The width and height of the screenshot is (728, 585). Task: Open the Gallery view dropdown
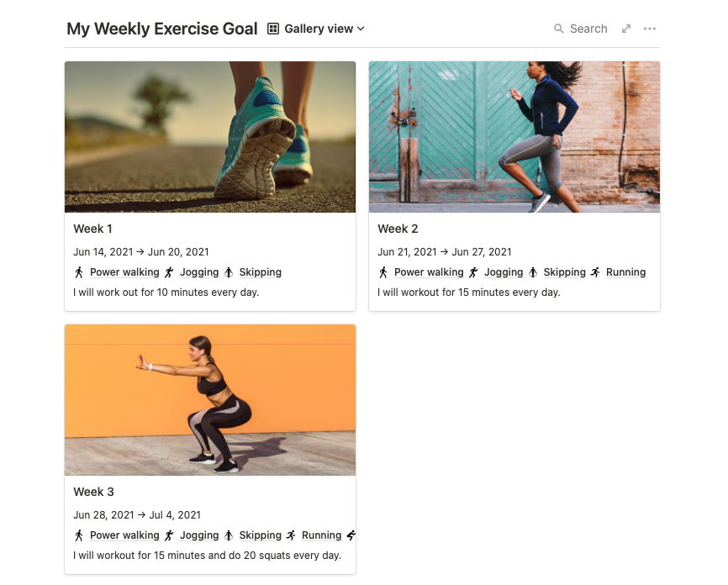(x=324, y=29)
